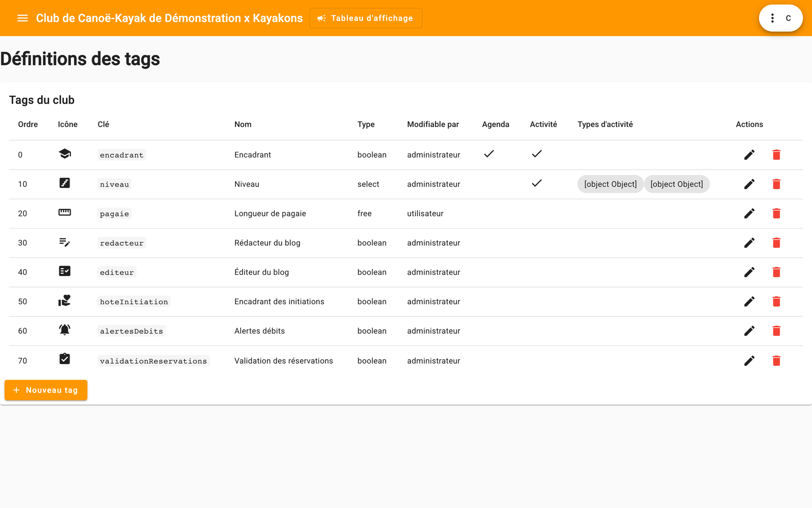Click the user avatar letter C
Viewport: 812px width, 508px height.
point(788,18)
